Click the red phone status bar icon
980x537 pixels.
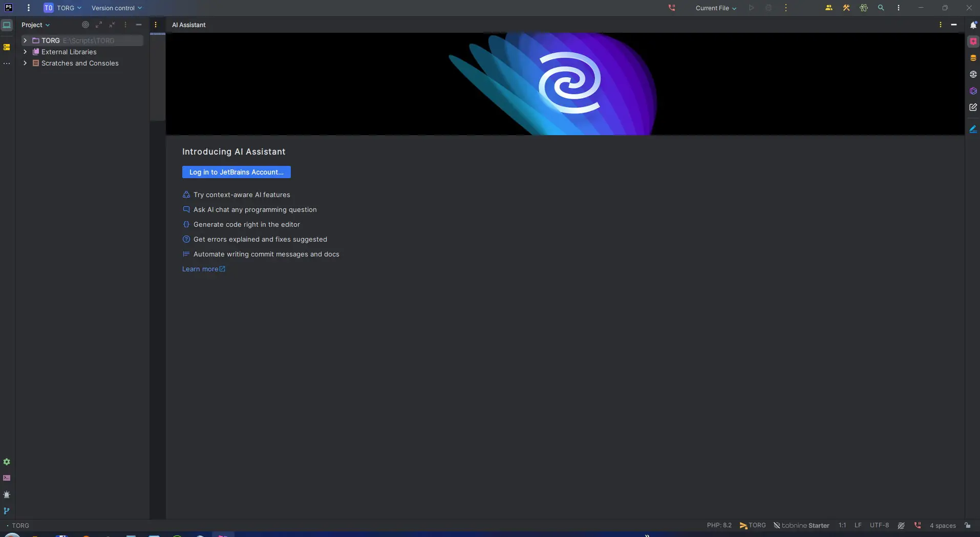tap(918, 525)
